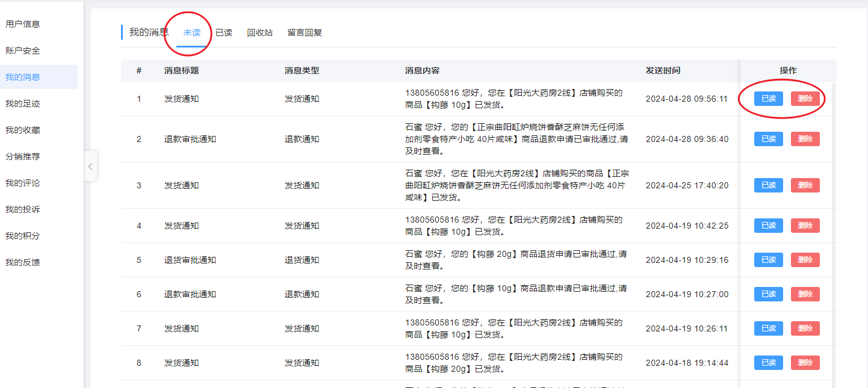Delete message 2 退款审批通知
This screenshot has width=868, height=388.
[805, 139]
